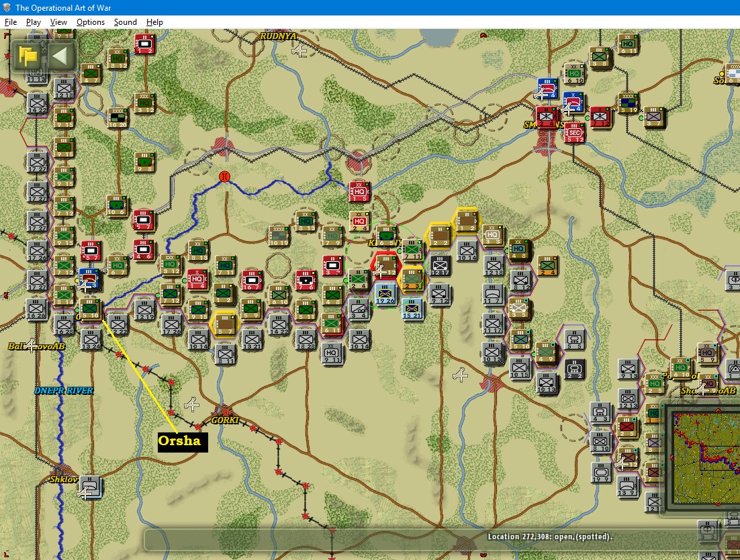Click the yellow flags button
This screenshot has width=740, height=560.
click(28, 56)
